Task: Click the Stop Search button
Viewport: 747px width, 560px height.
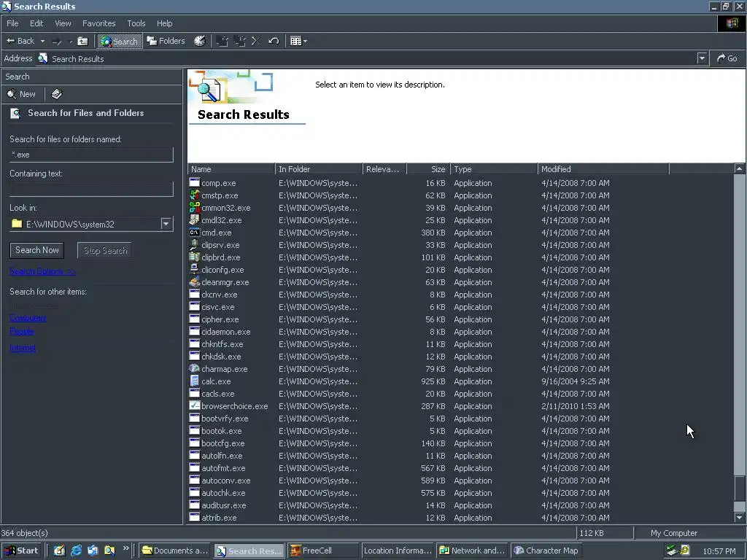Action: [x=105, y=251]
